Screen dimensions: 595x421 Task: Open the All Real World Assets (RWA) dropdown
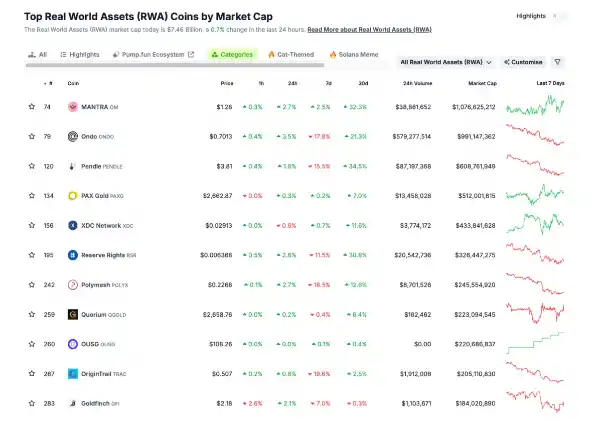coord(445,62)
